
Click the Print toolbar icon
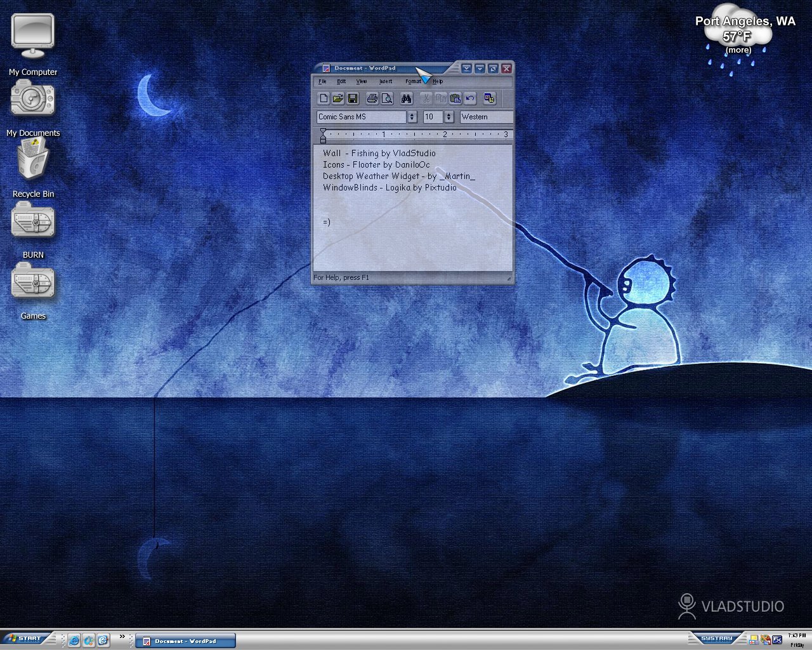372,98
